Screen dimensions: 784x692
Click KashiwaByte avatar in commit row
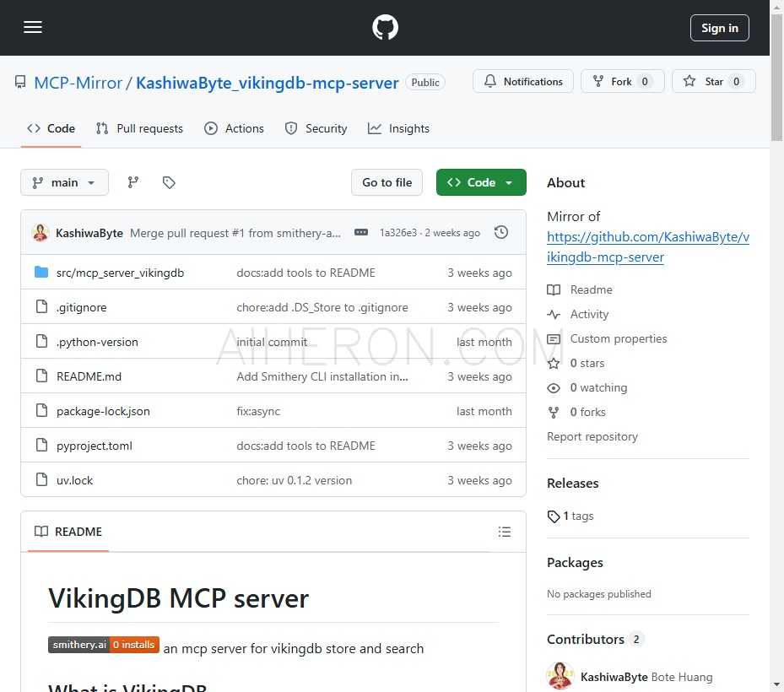click(41, 233)
